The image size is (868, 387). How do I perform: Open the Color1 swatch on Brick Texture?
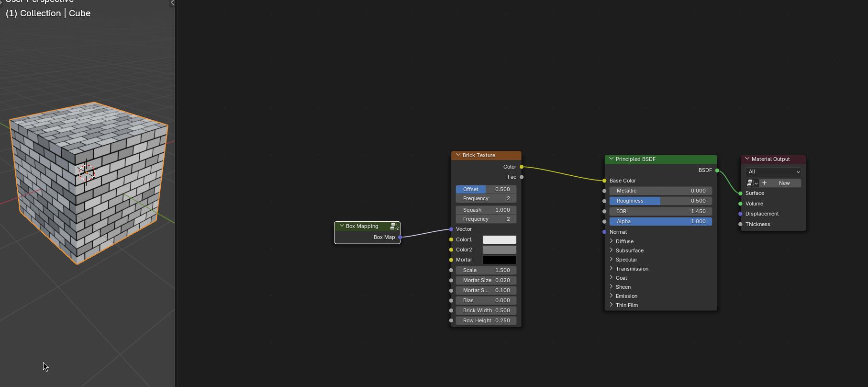pos(499,239)
